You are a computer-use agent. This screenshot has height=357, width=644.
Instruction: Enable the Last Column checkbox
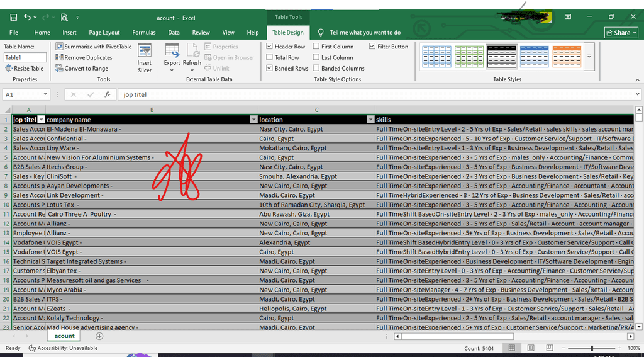pos(316,57)
